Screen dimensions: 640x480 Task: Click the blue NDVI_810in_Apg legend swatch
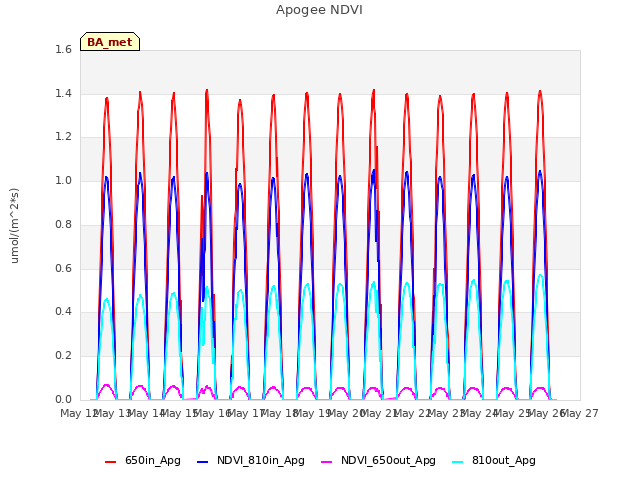(202, 462)
